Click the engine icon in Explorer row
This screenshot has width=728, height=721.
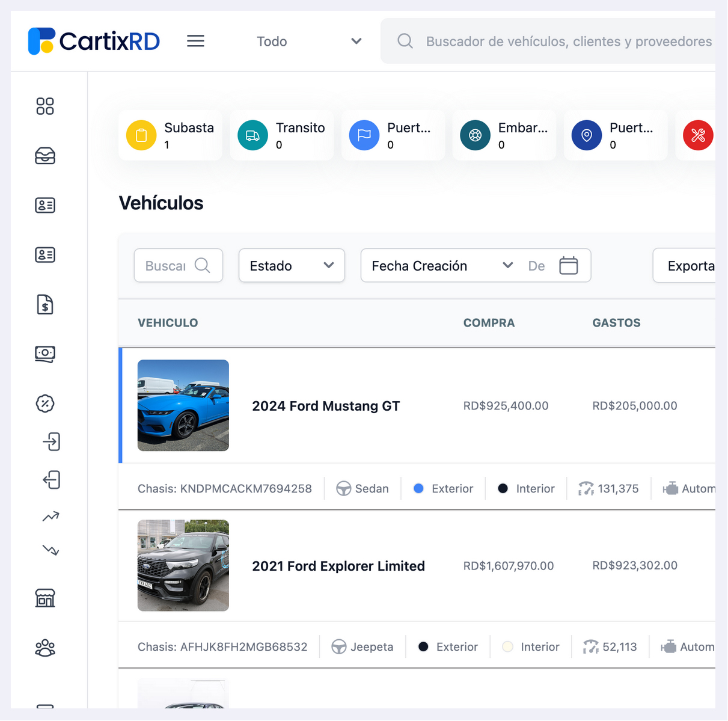668,646
